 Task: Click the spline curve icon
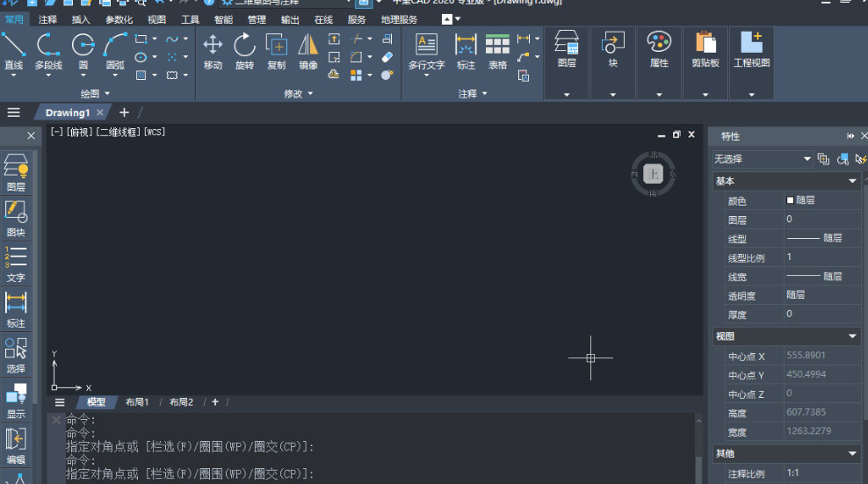172,39
